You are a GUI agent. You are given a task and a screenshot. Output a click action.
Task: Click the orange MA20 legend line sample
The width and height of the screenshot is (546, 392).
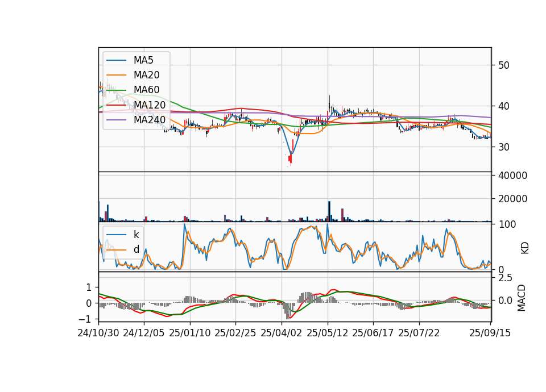pyautogui.click(x=116, y=76)
